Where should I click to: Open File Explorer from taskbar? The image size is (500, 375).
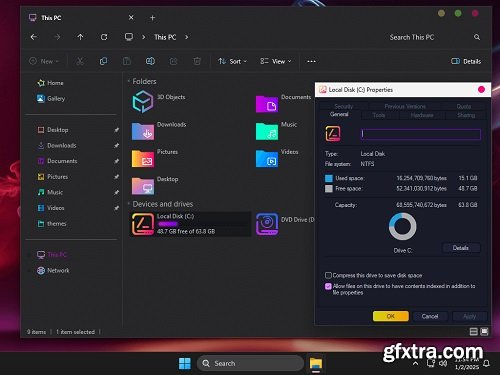pos(316,364)
